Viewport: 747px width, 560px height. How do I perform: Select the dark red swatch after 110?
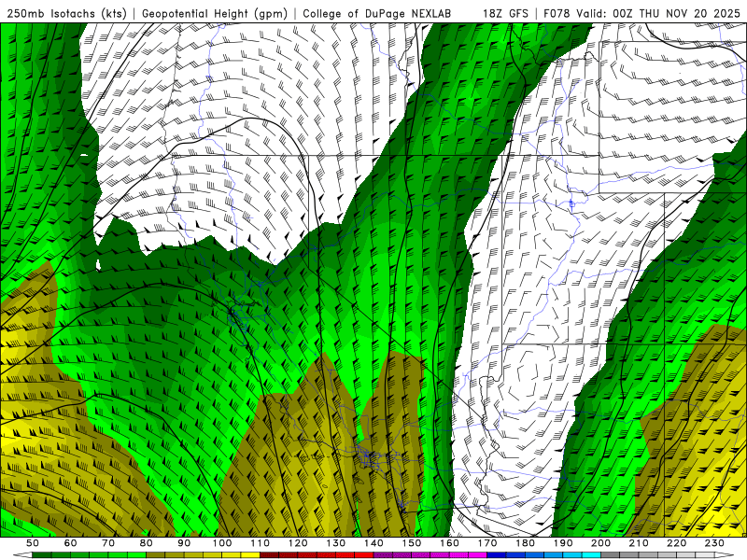(269, 555)
